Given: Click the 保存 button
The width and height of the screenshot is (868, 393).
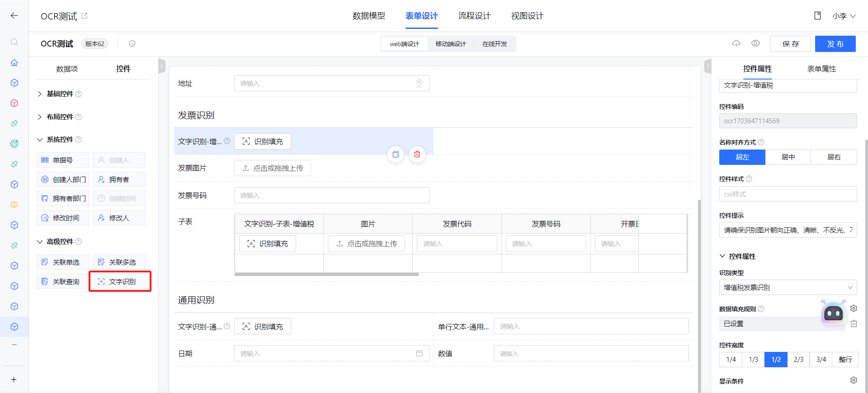Looking at the screenshot, I should [791, 44].
